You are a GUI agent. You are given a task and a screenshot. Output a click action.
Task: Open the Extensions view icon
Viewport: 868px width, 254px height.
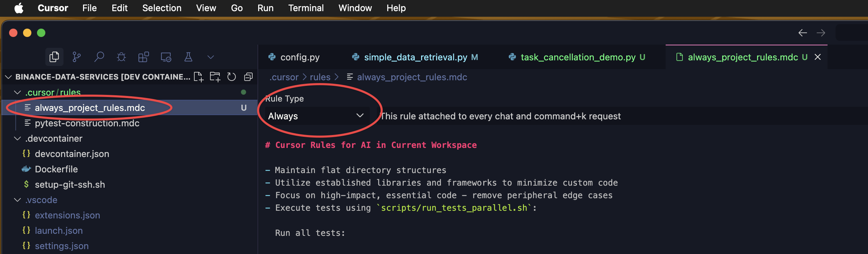pos(143,57)
